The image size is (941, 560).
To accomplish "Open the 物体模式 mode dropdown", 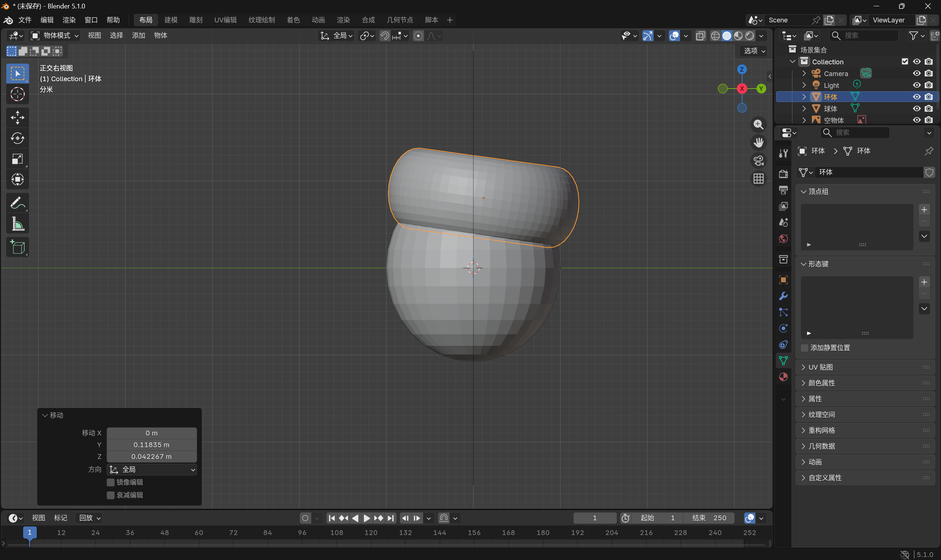I will [x=55, y=36].
